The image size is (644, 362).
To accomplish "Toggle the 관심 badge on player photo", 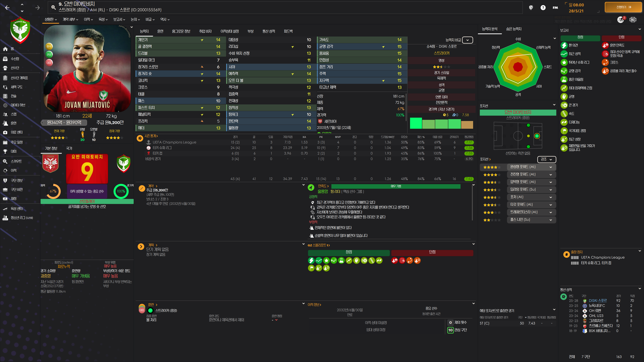I will [x=49, y=54].
